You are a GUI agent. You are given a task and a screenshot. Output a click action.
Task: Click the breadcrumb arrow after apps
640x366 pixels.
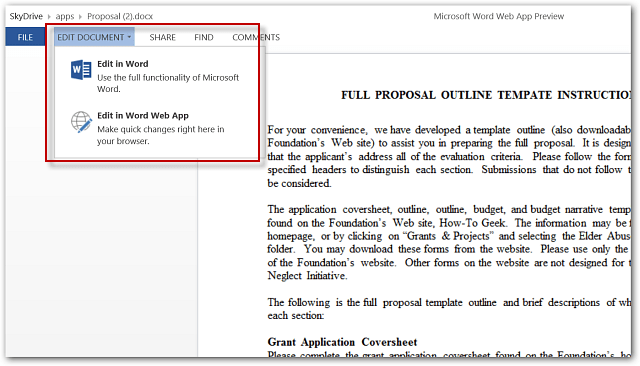tap(80, 17)
